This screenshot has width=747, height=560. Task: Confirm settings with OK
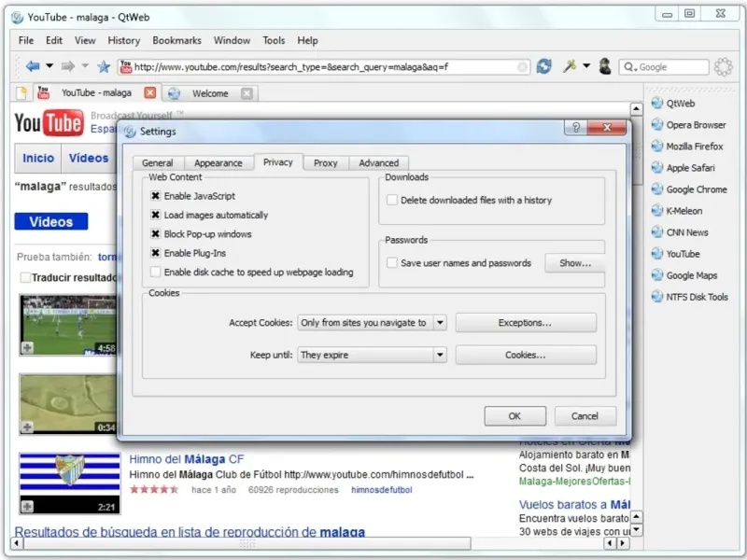(x=515, y=415)
